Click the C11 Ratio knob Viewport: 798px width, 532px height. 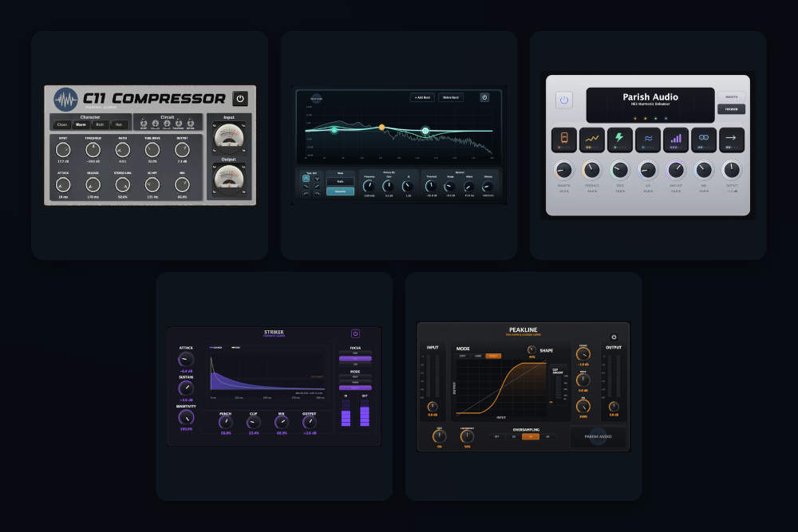[123, 150]
